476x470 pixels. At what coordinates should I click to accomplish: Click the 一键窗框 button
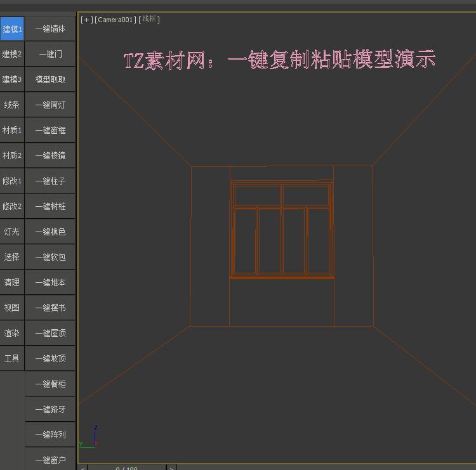[50, 130]
